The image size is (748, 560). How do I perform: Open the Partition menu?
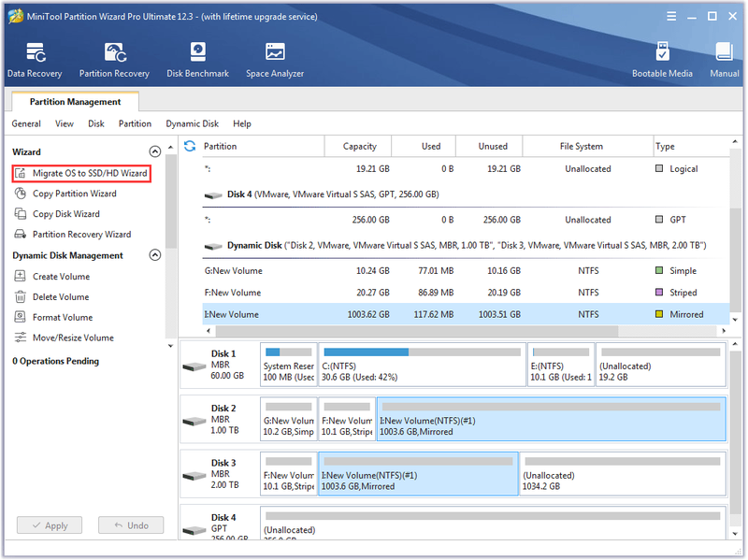[135, 123]
